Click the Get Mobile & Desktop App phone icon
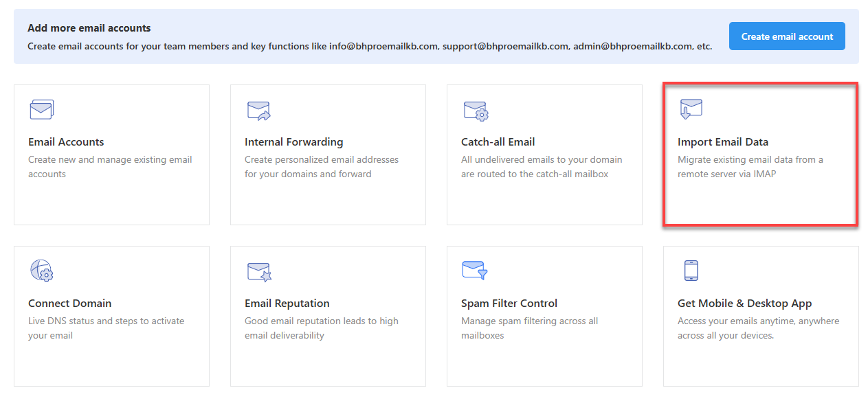Image resolution: width=868 pixels, height=399 pixels. pyautogui.click(x=691, y=271)
